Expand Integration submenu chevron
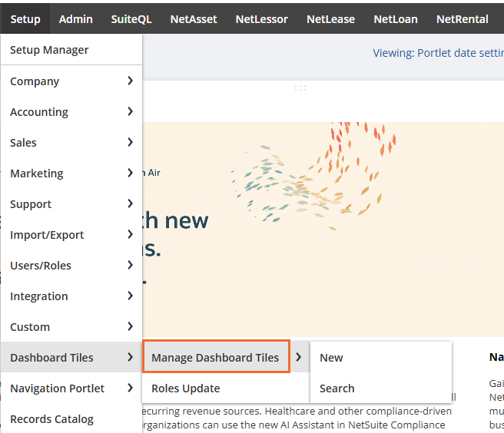This screenshot has width=504, height=433. (x=130, y=296)
